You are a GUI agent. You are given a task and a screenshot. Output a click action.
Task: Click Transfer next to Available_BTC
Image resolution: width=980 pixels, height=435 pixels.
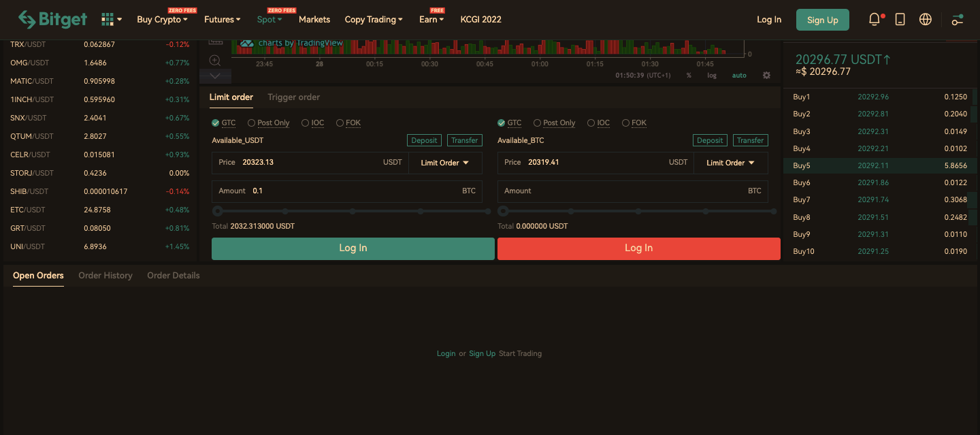point(751,140)
